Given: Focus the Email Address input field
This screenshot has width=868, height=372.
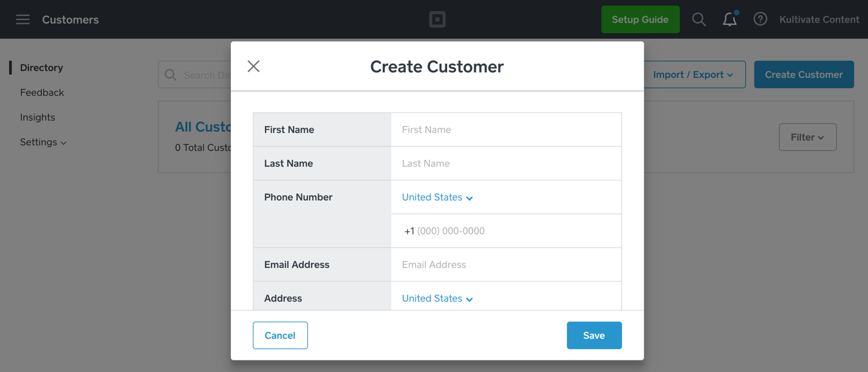Looking at the screenshot, I should click(506, 264).
